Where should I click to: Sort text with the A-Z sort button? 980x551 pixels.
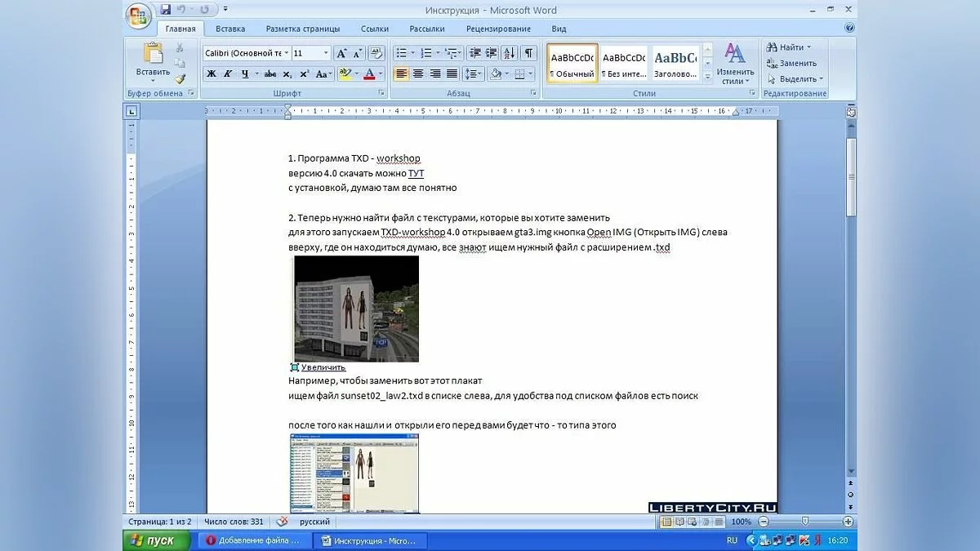pyautogui.click(x=509, y=53)
